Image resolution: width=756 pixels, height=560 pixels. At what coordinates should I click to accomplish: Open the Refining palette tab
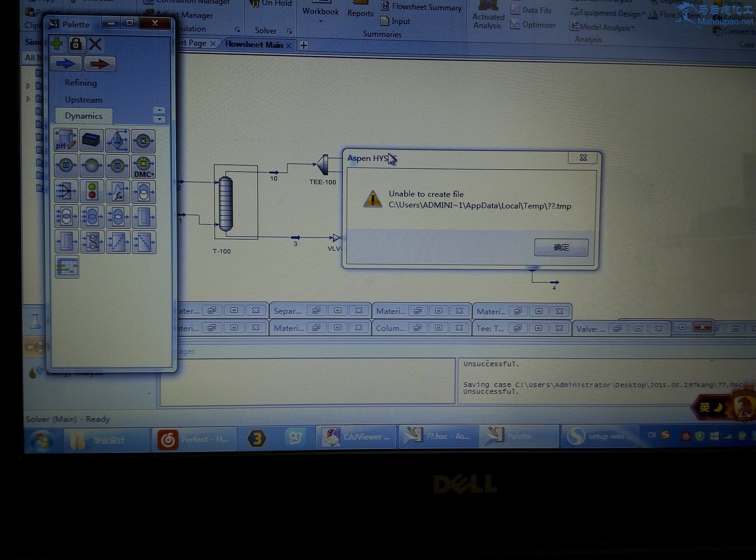pos(81,83)
